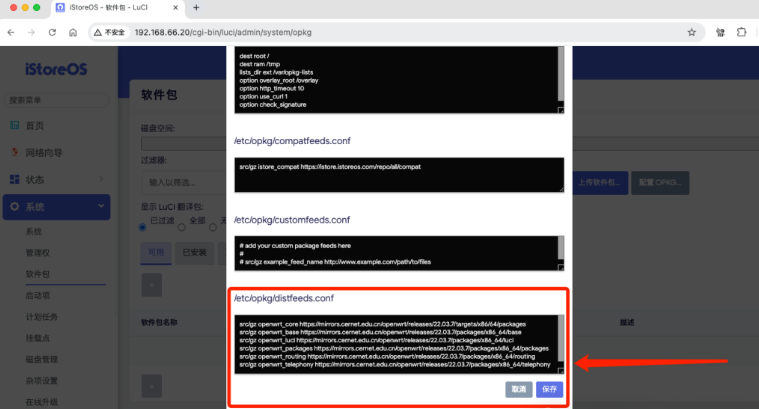Screen dimensions: 759x409
Task: Select the 全部 radio button
Action: tap(181, 226)
